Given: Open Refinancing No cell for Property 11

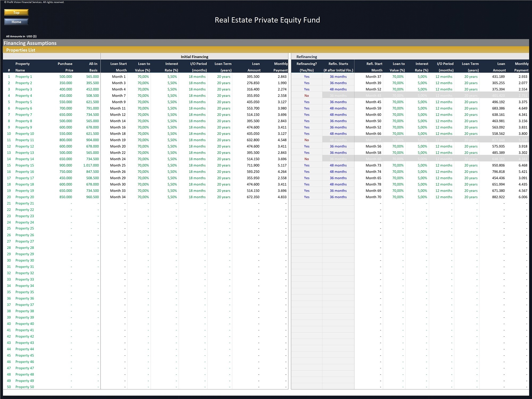Looking at the screenshot, I should point(307,140).
